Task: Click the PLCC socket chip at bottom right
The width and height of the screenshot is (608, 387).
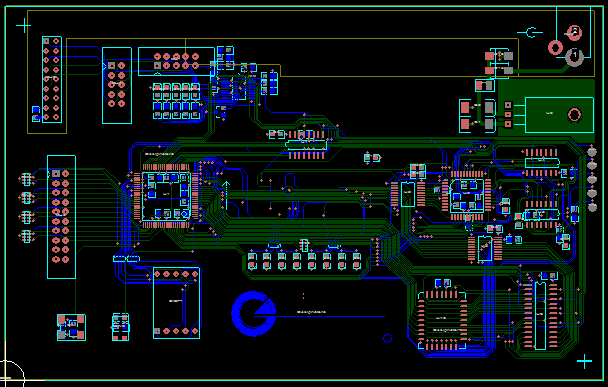Action: click(442, 320)
